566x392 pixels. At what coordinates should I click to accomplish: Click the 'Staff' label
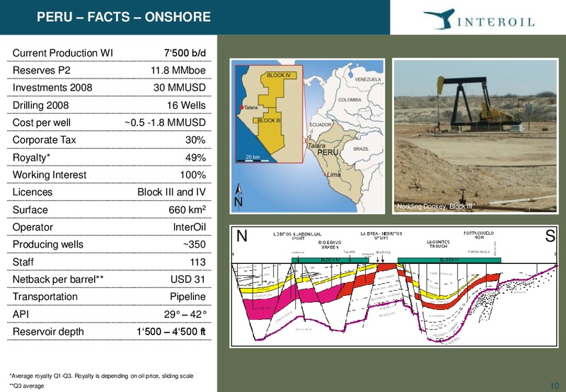[x=23, y=262]
